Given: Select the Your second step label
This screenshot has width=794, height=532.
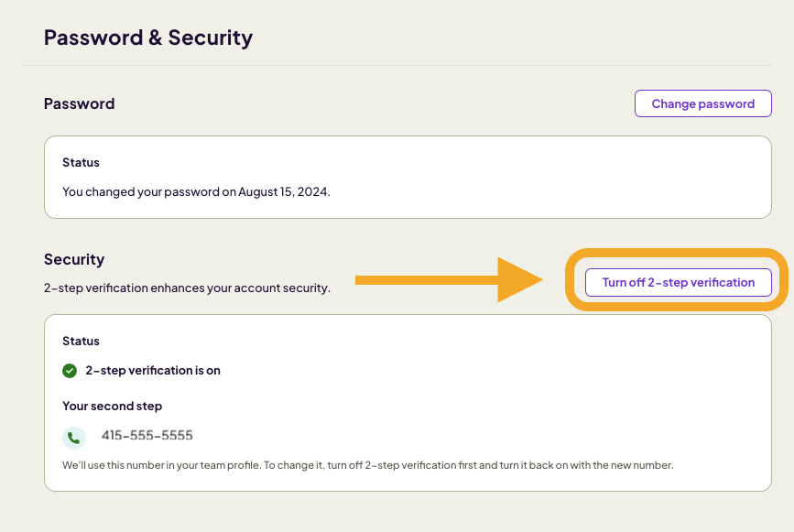Looking at the screenshot, I should click(x=112, y=406).
